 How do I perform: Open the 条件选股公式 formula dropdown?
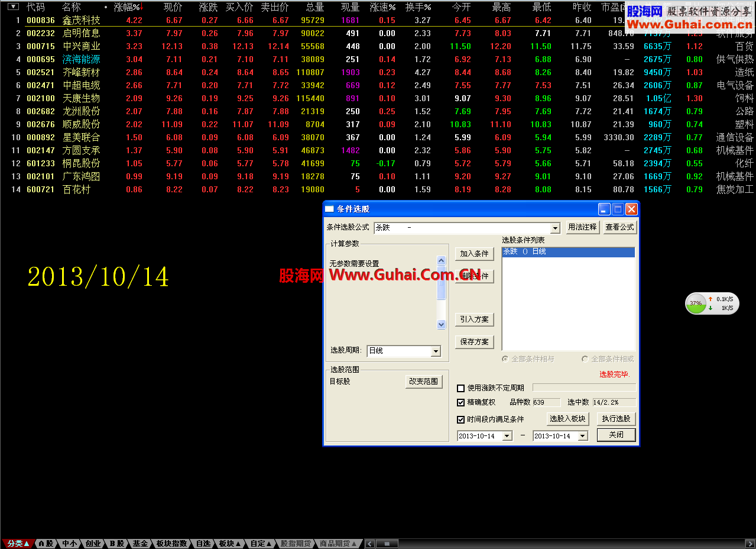click(555, 228)
